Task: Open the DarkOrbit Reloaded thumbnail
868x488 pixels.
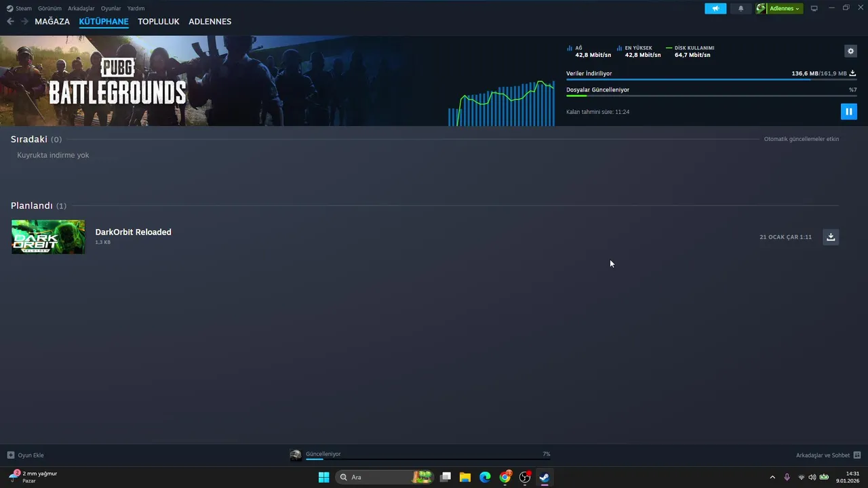Action: (x=48, y=237)
